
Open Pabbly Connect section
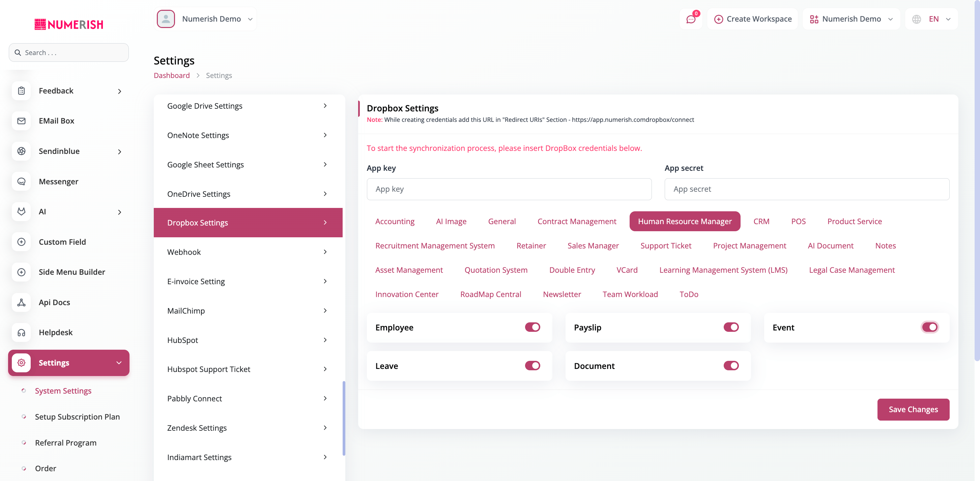point(248,398)
